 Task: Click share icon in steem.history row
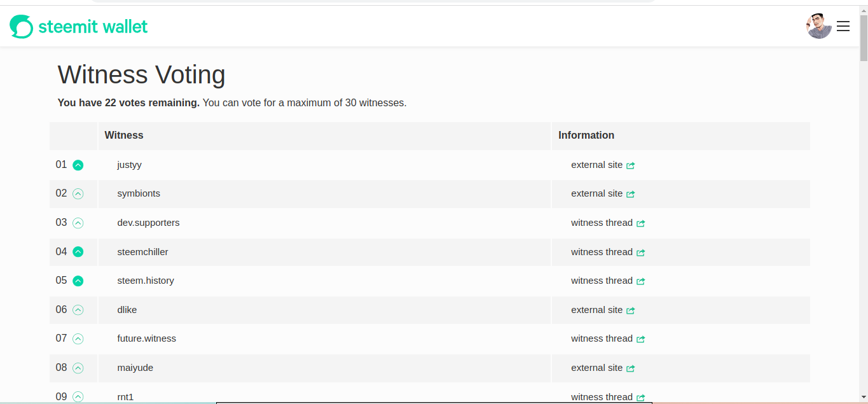(x=641, y=281)
